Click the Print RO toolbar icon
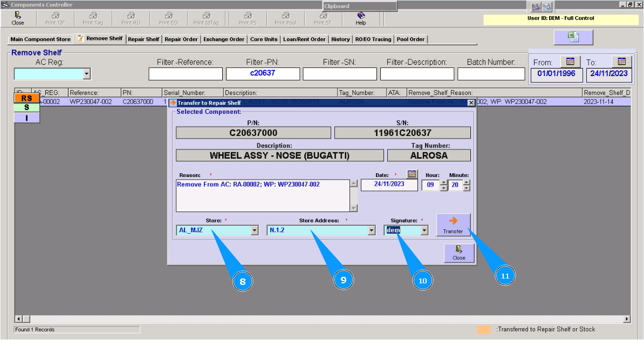Screen dimensions: 644x340 [131, 18]
